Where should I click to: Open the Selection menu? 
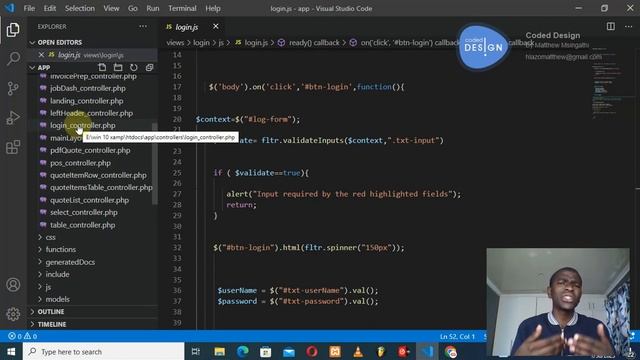pyautogui.click(x=80, y=8)
